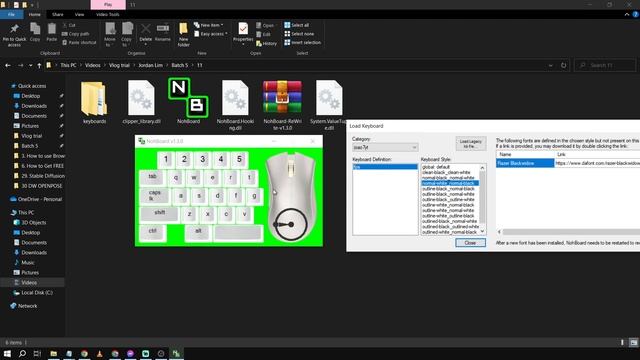Expand the Move to dropdown

point(109,45)
